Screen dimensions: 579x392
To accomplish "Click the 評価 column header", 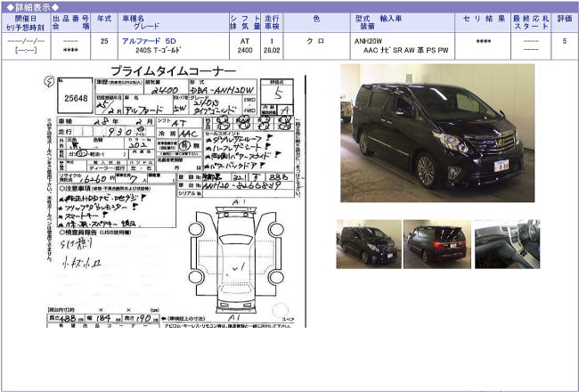I will 564,22.
